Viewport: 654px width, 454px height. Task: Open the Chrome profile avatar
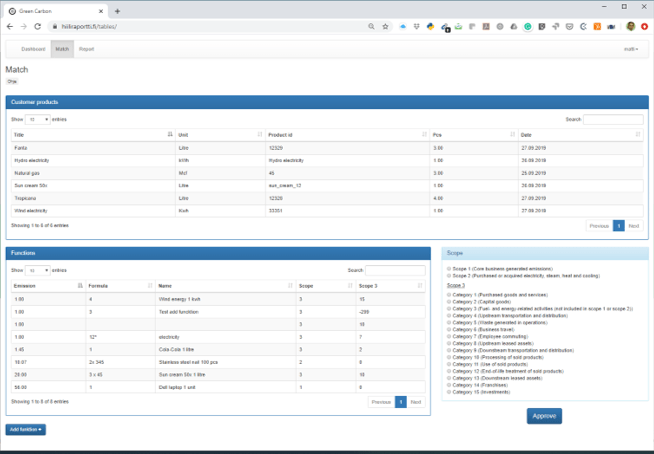coord(631,26)
